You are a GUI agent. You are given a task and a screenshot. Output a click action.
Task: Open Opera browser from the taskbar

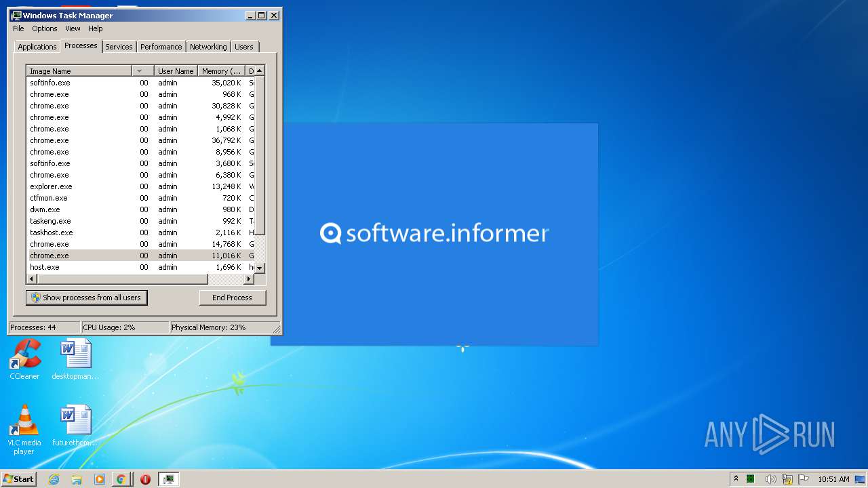145,479
